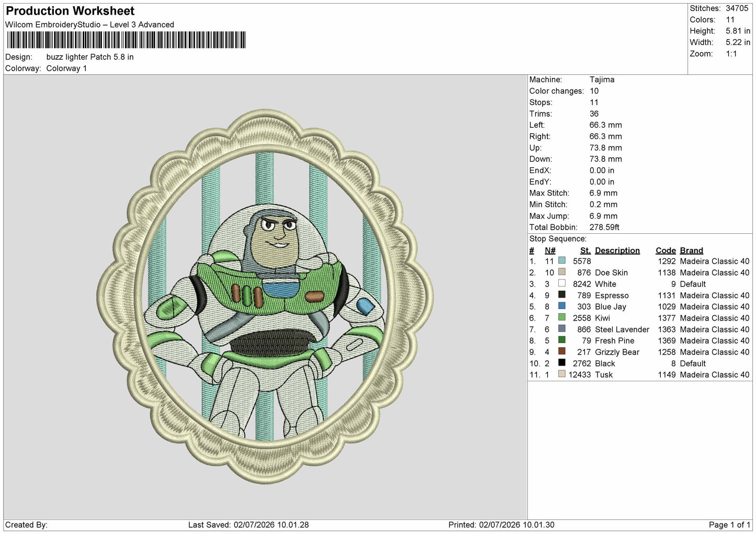Click the barcode under the worksheet title
This screenshot has height=534, width=756.
click(x=126, y=40)
